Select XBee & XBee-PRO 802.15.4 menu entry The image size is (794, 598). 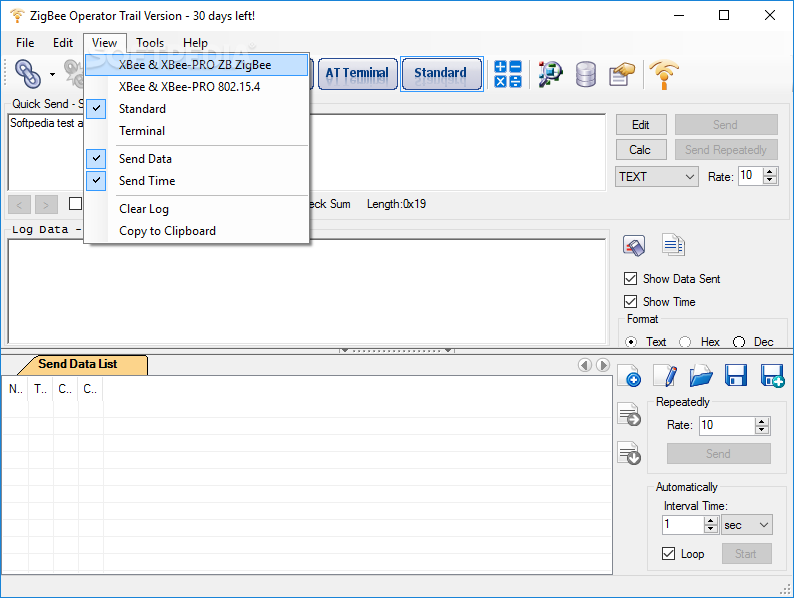click(x=196, y=87)
